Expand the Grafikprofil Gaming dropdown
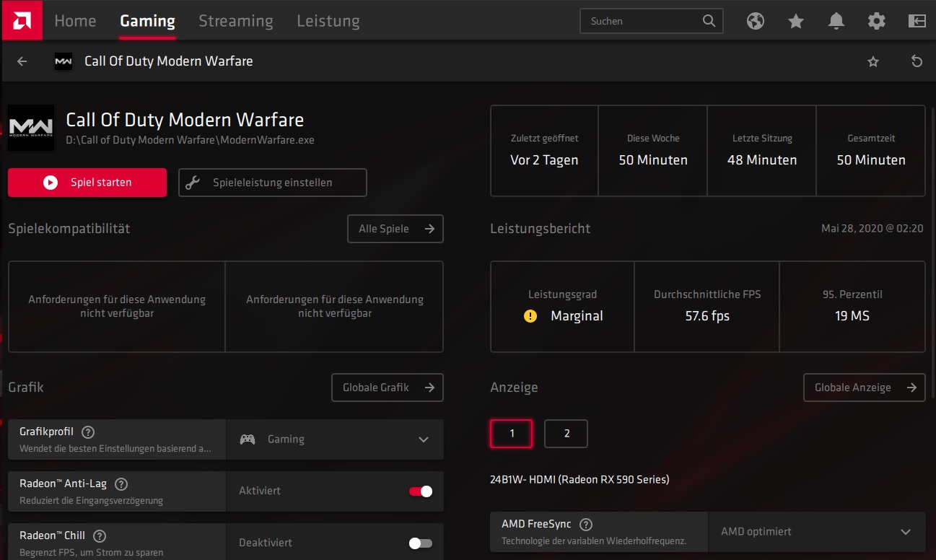 [x=335, y=439]
